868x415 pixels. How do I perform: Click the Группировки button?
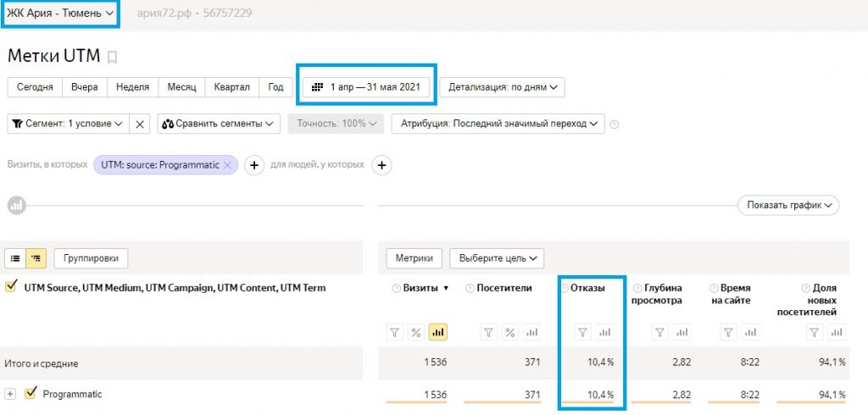pyautogui.click(x=92, y=258)
